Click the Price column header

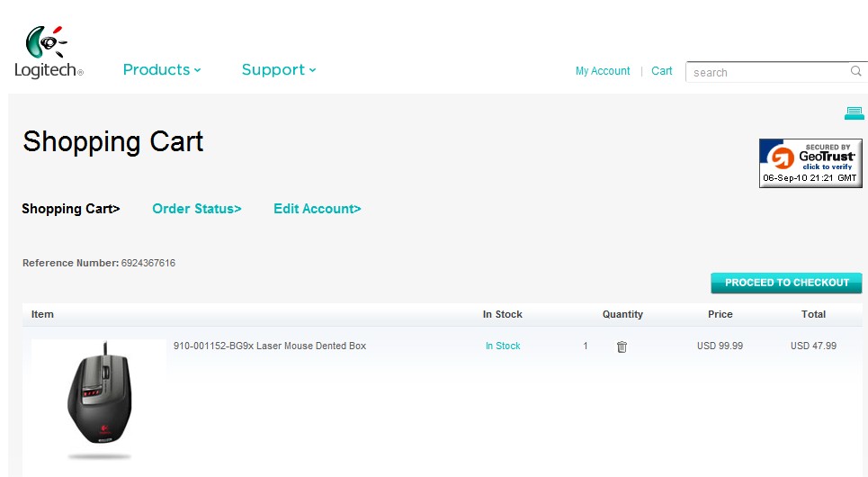point(720,314)
